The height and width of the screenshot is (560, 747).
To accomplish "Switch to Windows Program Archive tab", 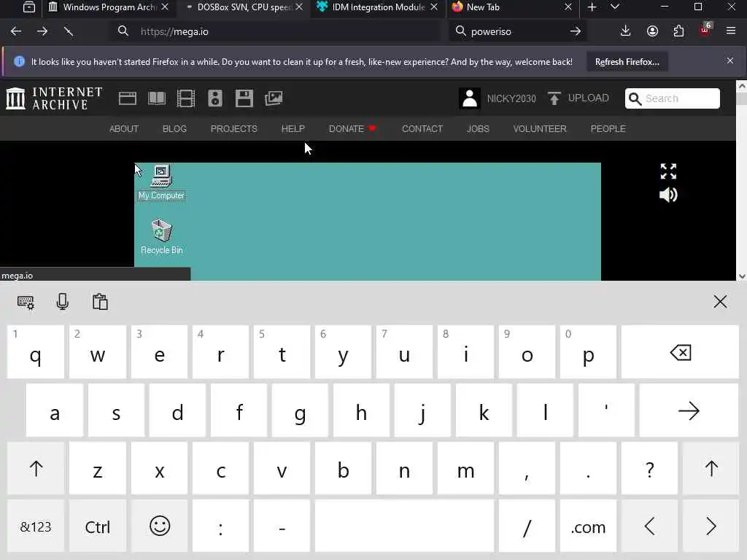I will point(109,7).
